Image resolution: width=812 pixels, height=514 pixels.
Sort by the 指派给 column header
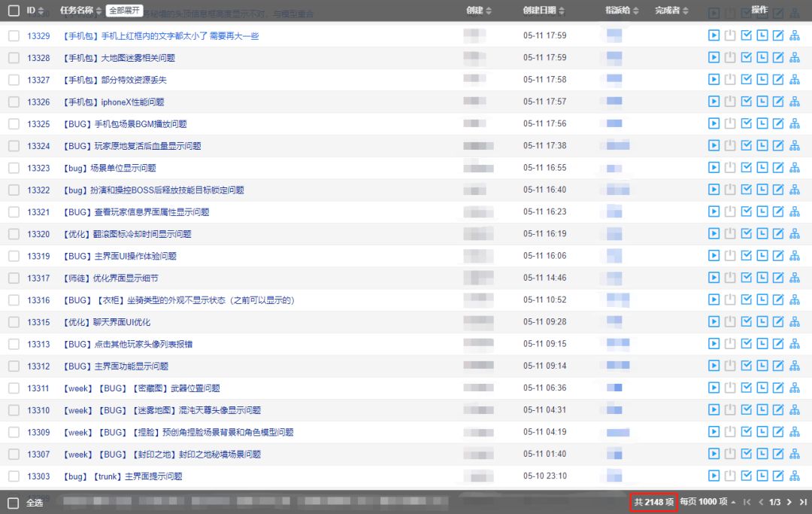(622, 11)
